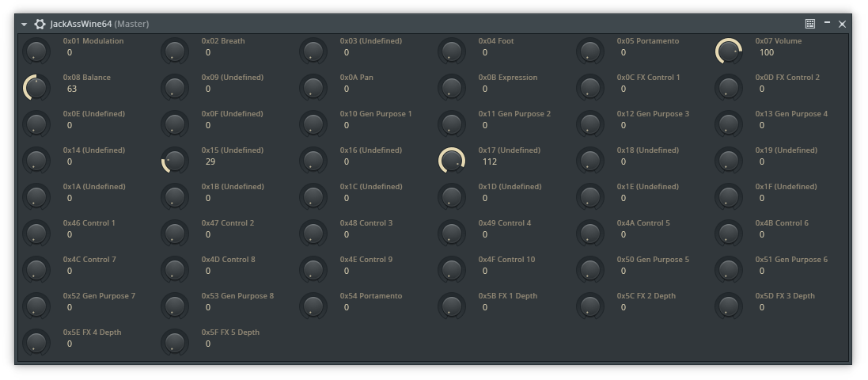Screen dimensions: 868x380
Task: Click the 0x02 Breath knob
Action: pos(174,51)
